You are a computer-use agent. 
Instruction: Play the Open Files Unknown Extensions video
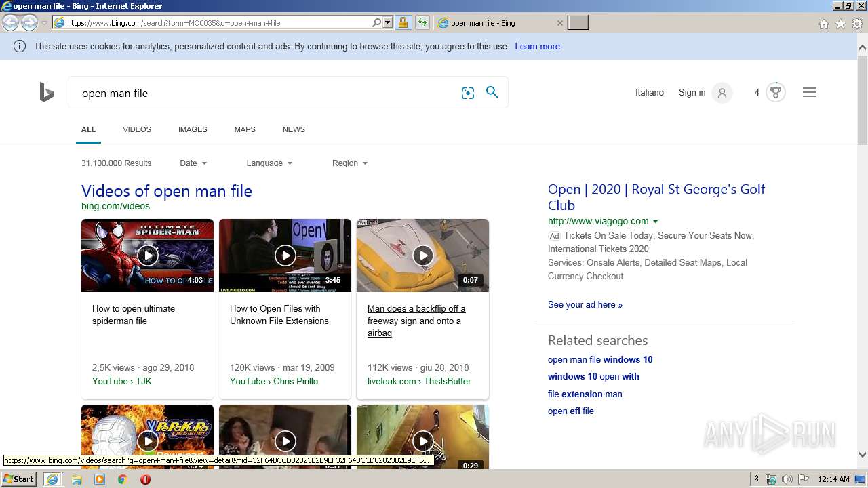285,256
